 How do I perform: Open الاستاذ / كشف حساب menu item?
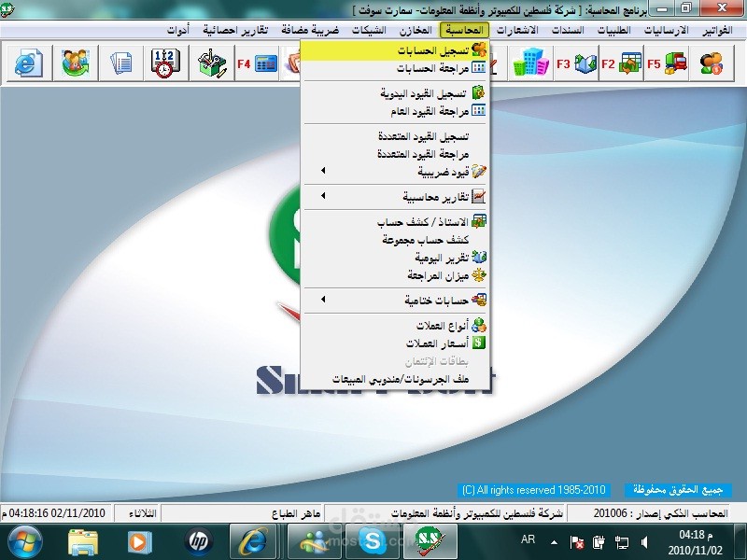pos(395,222)
